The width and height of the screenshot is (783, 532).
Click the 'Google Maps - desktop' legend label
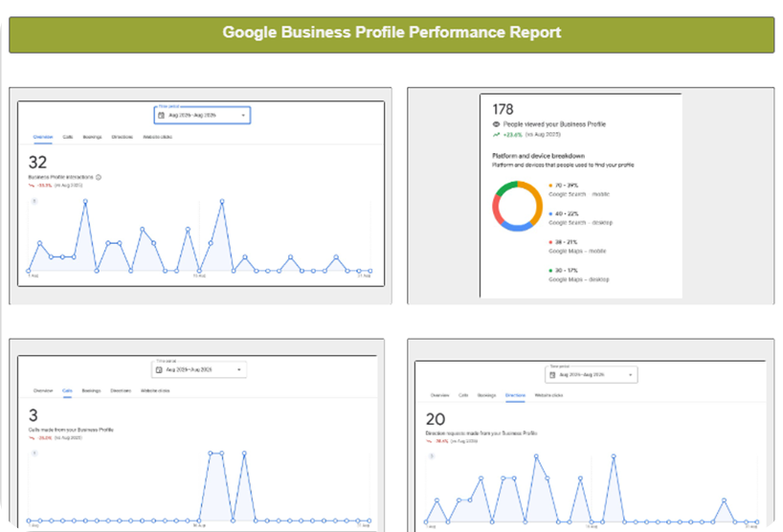pyautogui.click(x=579, y=279)
